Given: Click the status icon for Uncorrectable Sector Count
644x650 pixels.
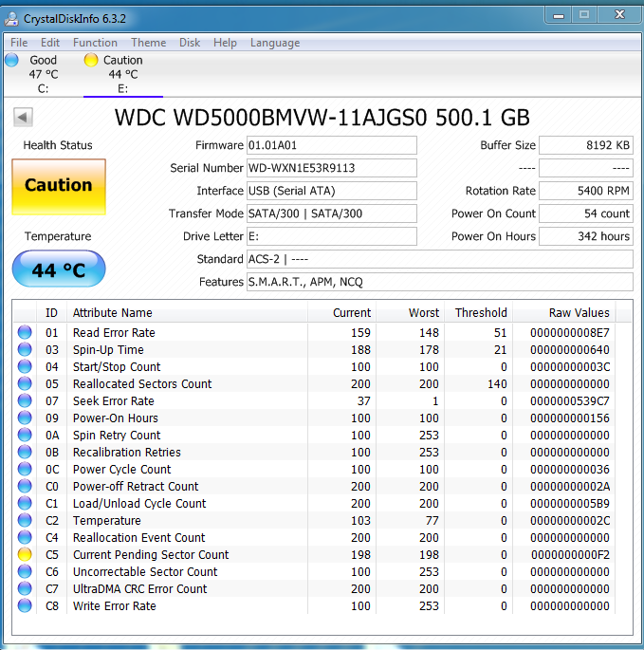Looking at the screenshot, I should pyautogui.click(x=25, y=571).
